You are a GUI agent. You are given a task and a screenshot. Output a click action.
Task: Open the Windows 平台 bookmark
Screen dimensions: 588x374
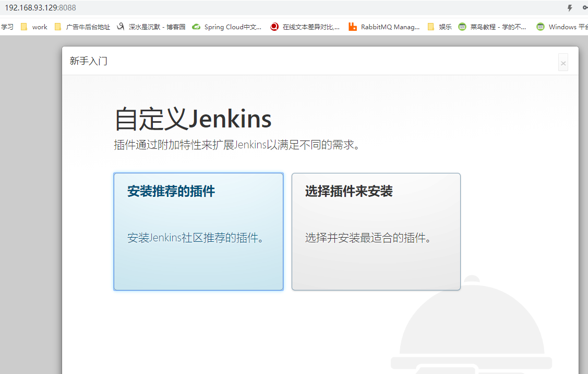point(563,27)
